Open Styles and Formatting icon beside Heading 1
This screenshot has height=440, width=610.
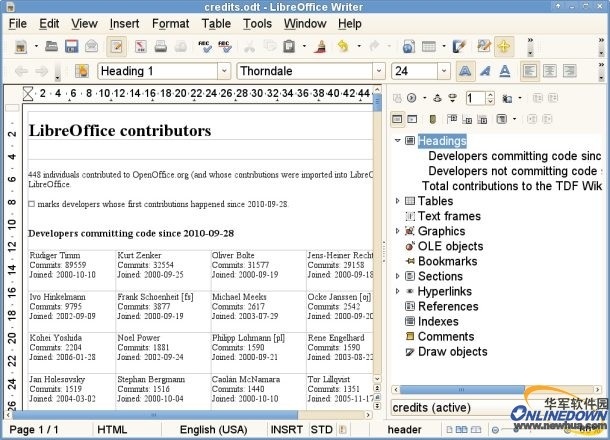82,71
